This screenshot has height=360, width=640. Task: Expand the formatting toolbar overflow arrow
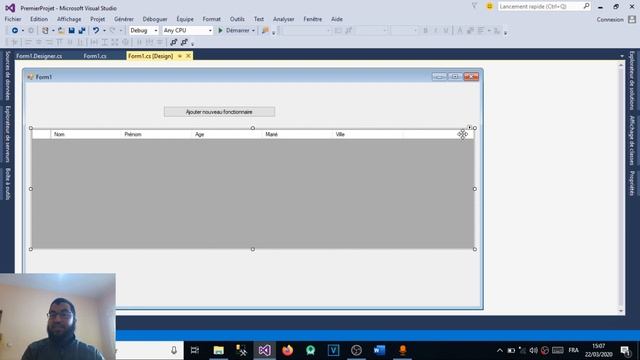point(505,32)
